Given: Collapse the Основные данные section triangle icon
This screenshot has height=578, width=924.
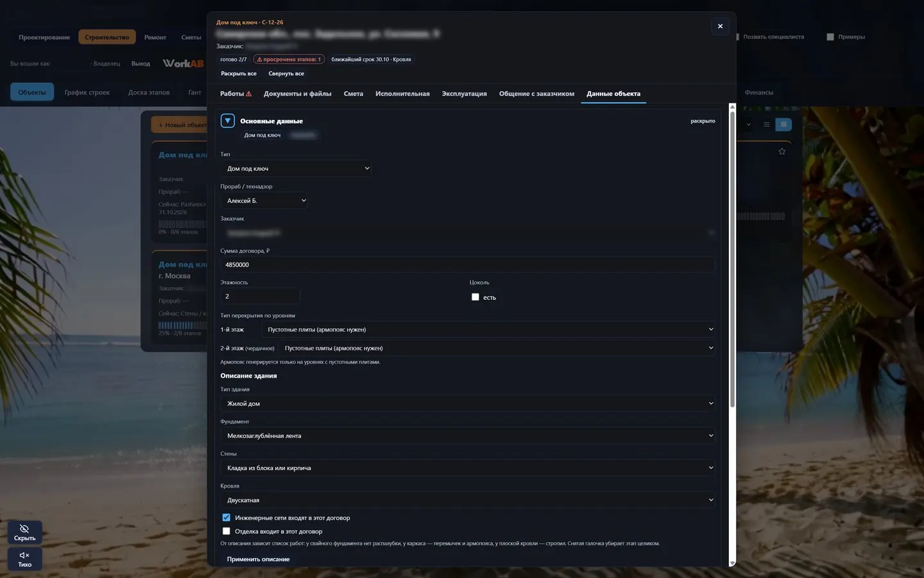Looking at the screenshot, I should tap(227, 121).
